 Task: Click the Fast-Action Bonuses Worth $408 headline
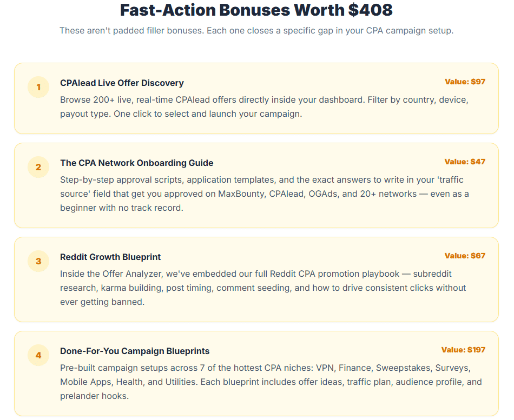pos(256,10)
